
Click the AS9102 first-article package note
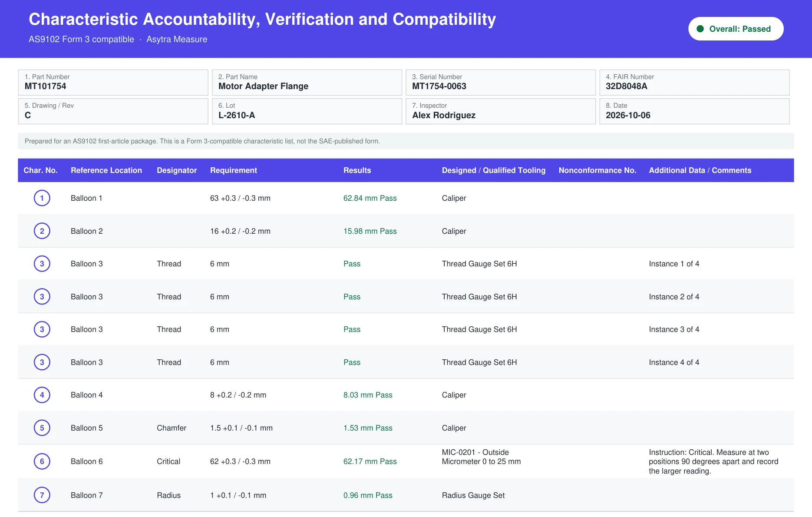click(x=202, y=141)
